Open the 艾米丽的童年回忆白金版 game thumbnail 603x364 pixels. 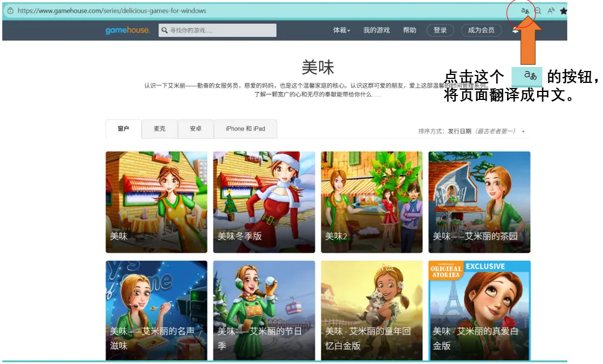tap(372, 311)
